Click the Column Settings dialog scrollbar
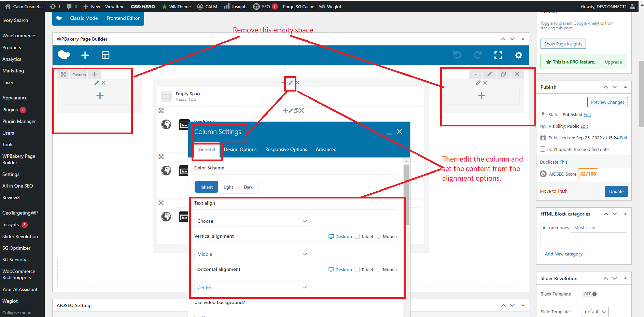Image resolution: width=644 pixels, height=317 pixels. (406, 195)
